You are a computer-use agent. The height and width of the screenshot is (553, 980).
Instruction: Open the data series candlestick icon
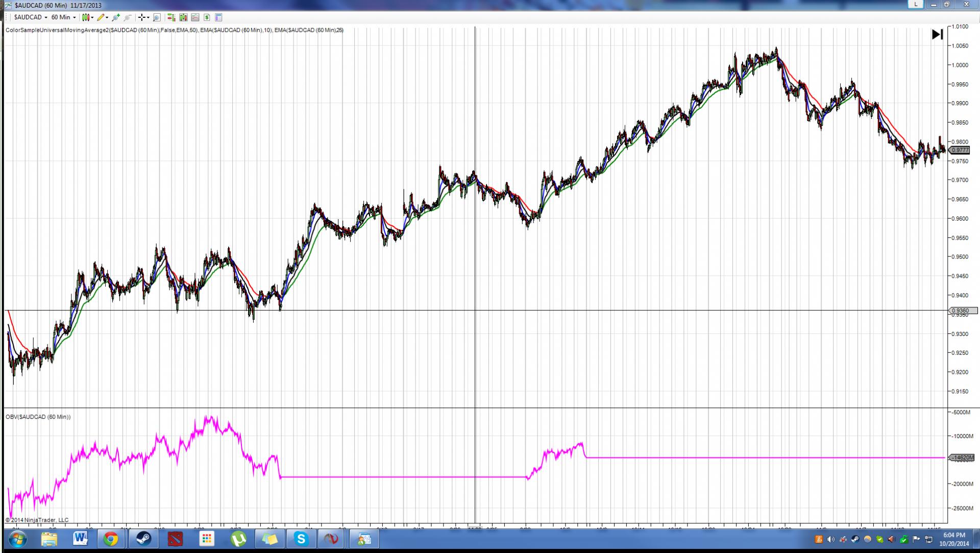pos(183,17)
